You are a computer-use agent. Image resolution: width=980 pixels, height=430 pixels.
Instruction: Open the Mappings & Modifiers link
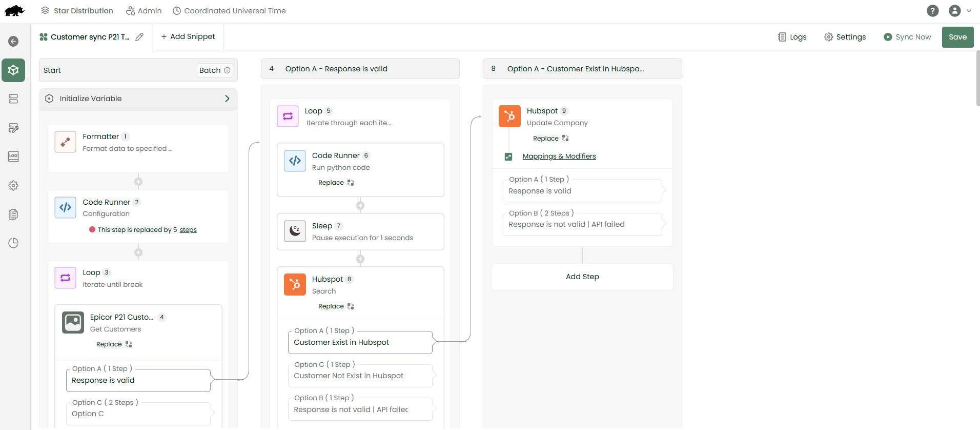(559, 157)
